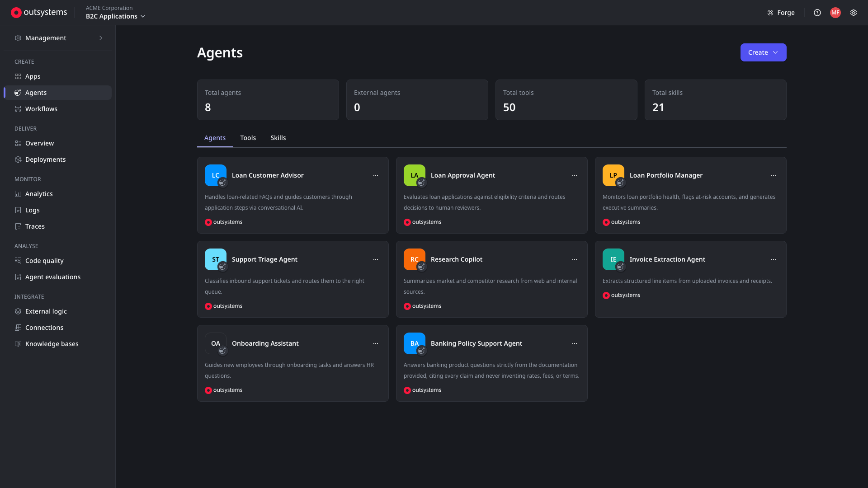Open the MF user avatar menu
Screen dimensions: 868x488
click(835, 13)
